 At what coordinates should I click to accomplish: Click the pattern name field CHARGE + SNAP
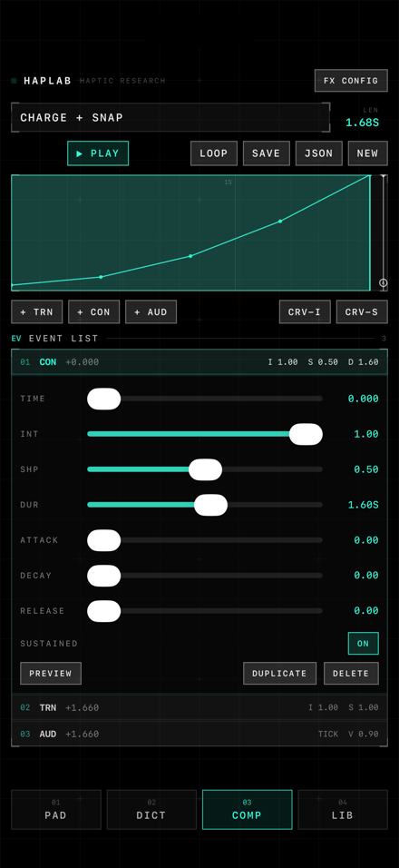170,117
